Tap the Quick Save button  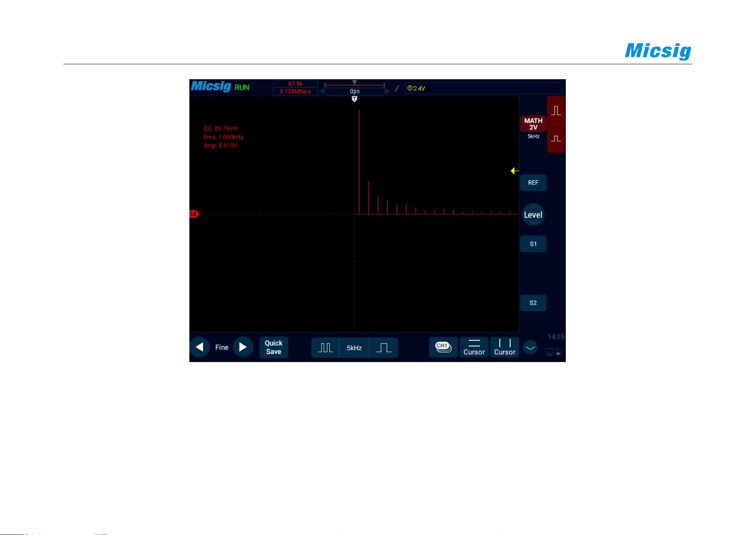pos(273,348)
